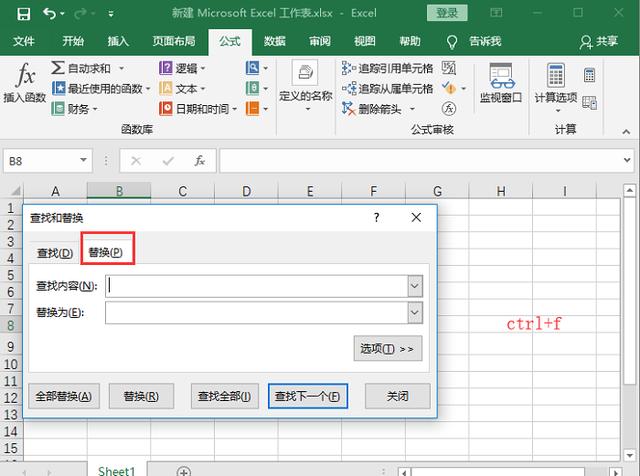Click the formula bar fx icon
The width and height of the screenshot is (640, 476).
click(199, 161)
